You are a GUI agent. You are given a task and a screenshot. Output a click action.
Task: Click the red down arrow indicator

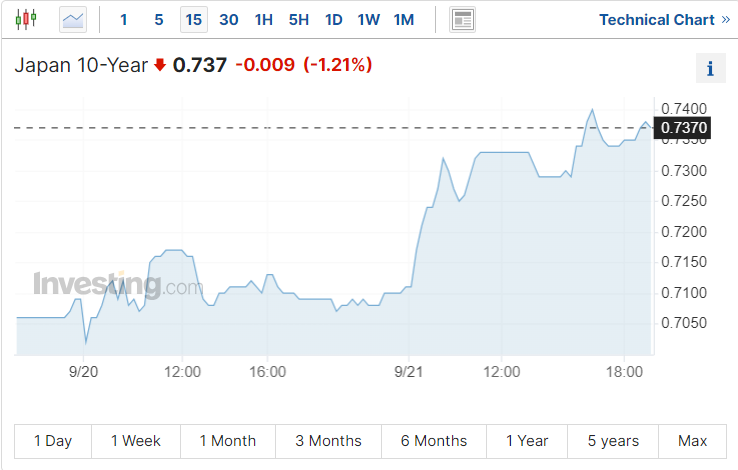160,65
